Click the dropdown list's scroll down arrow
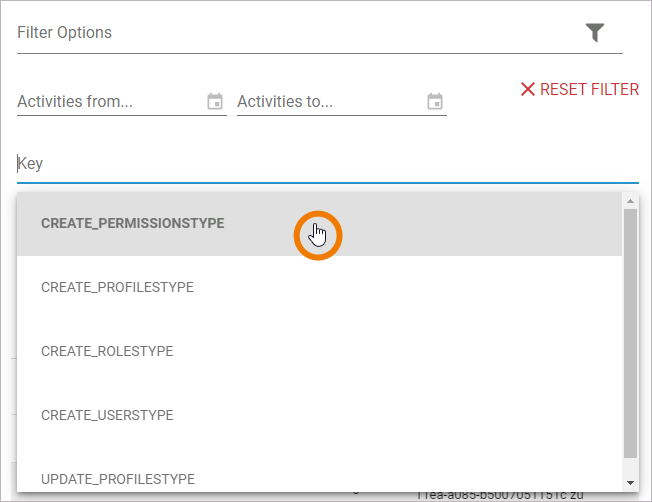Viewport: 652px width, 502px height. (630, 483)
